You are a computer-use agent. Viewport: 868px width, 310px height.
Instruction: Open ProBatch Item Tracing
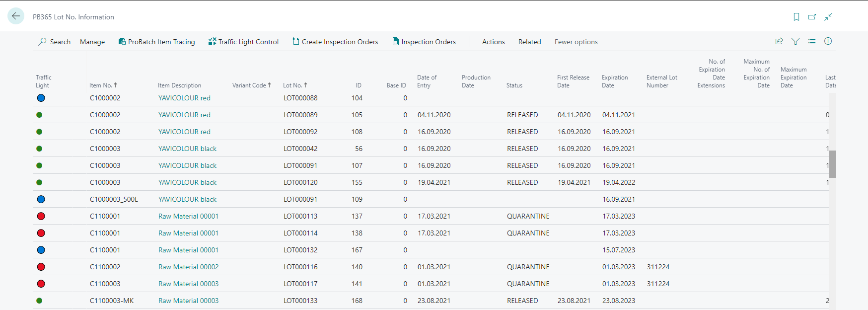point(156,42)
